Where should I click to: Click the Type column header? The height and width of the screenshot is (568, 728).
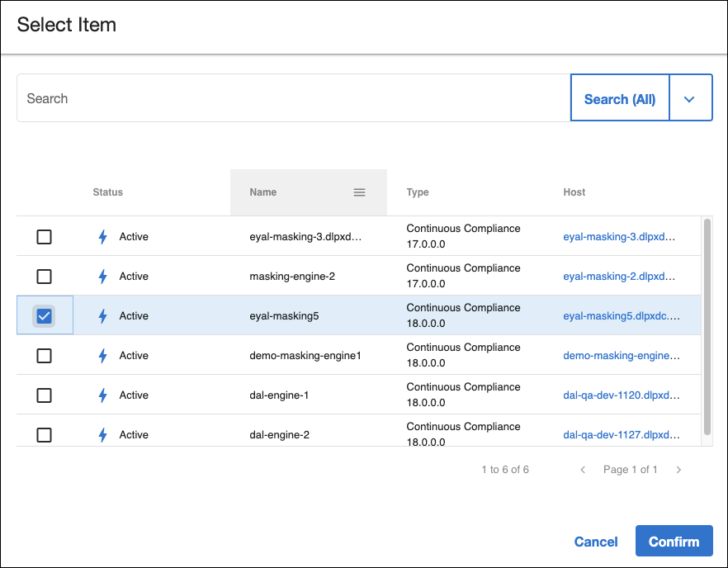(x=418, y=192)
